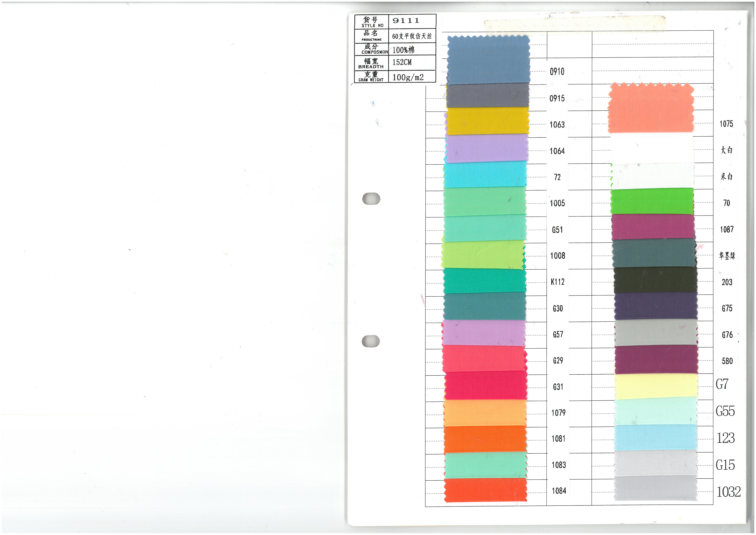
Task: Click the gram weight value 100g/m2
Action: (408, 77)
